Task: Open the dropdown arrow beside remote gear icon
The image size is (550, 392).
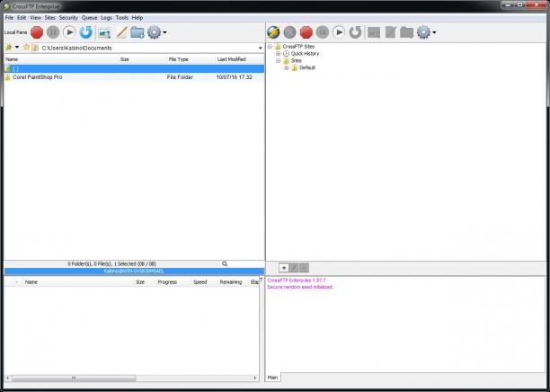Action: (434, 32)
